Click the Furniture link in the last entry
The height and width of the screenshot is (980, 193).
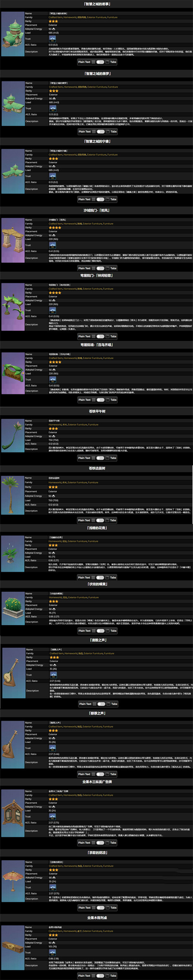tap(108, 931)
